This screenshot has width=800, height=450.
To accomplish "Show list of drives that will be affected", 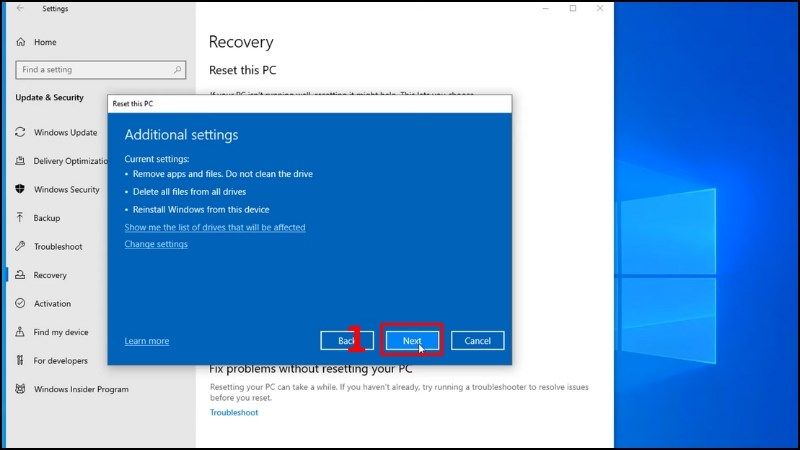I will click(x=215, y=227).
